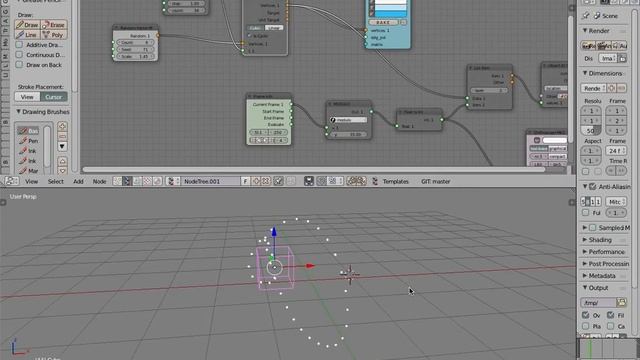Open node editor type selector icon
The height and width of the screenshot is (360, 640).
pos(11,181)
